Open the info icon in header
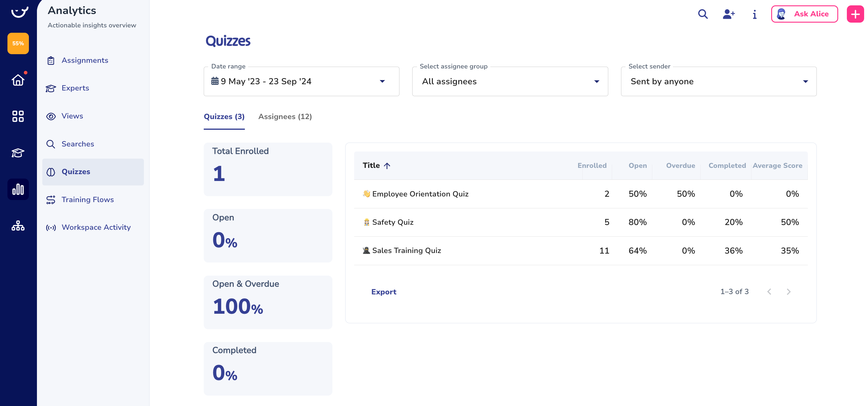This screenshot has height=406, width=868. tap(755, 14)
